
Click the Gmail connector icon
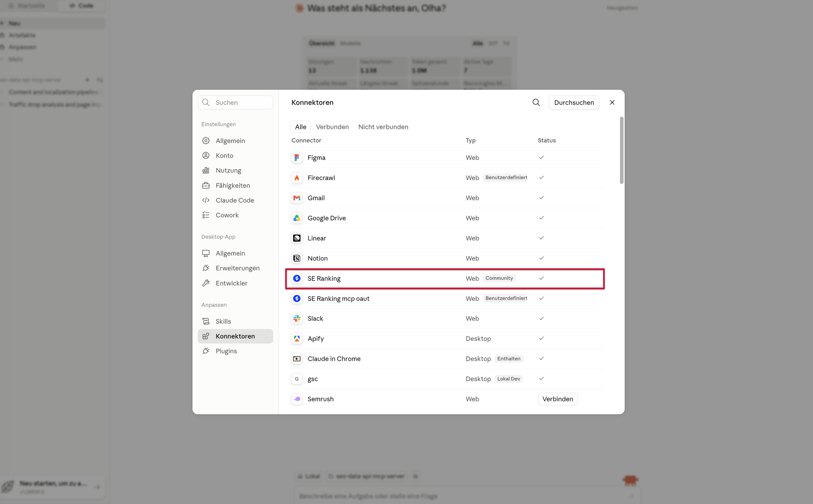297,198
